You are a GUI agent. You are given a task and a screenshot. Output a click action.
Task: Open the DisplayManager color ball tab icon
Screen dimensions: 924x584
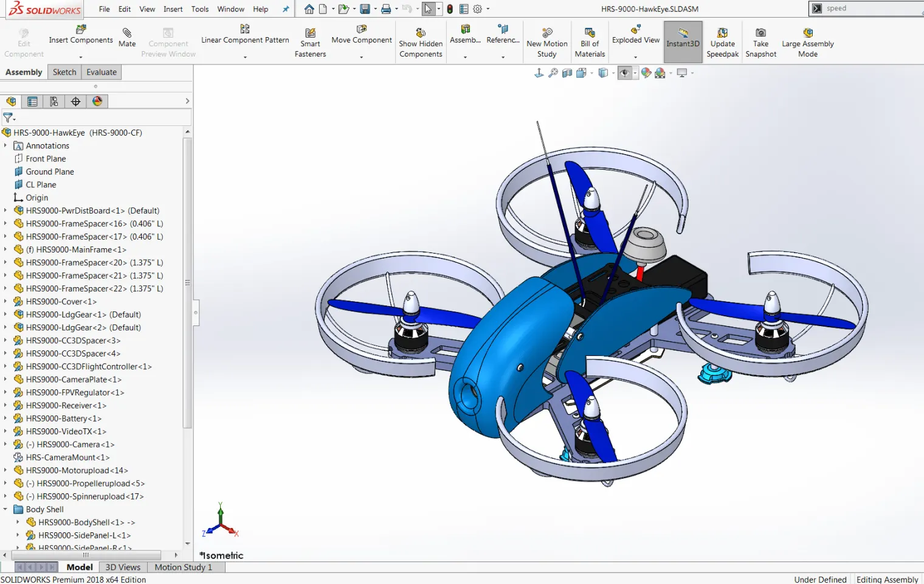click(97, 102)
